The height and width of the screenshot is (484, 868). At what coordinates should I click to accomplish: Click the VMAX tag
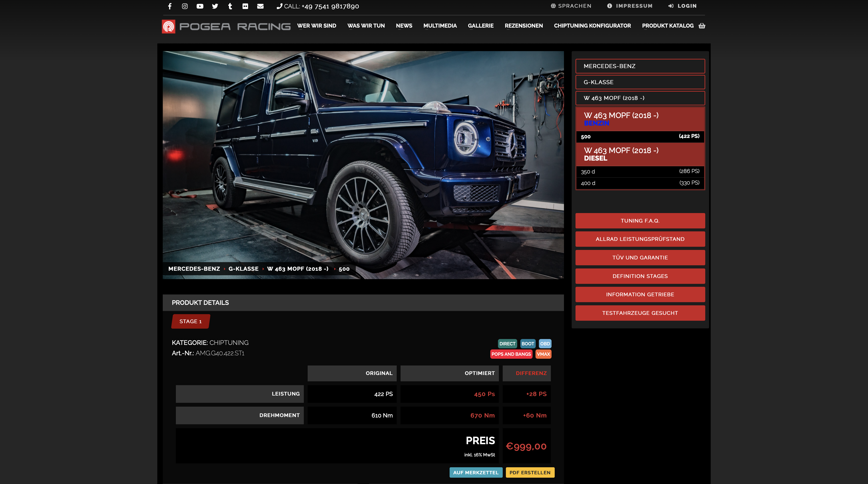click(x=543, y=354)
